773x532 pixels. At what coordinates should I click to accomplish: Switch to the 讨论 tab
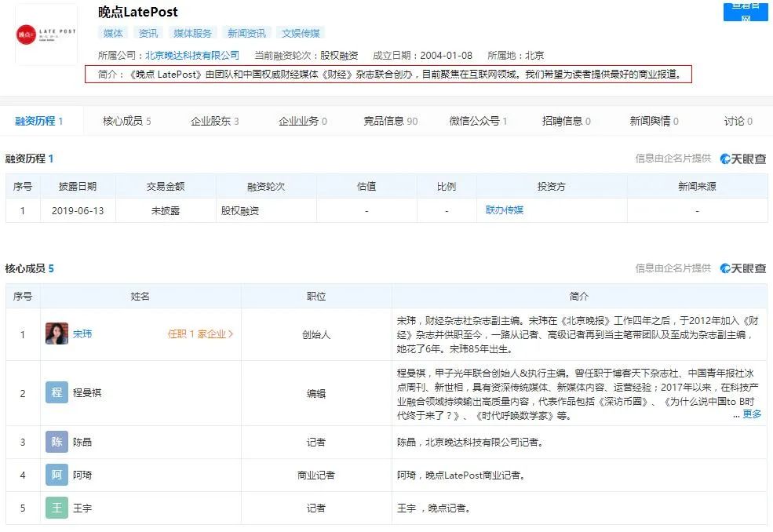point(738,121)
